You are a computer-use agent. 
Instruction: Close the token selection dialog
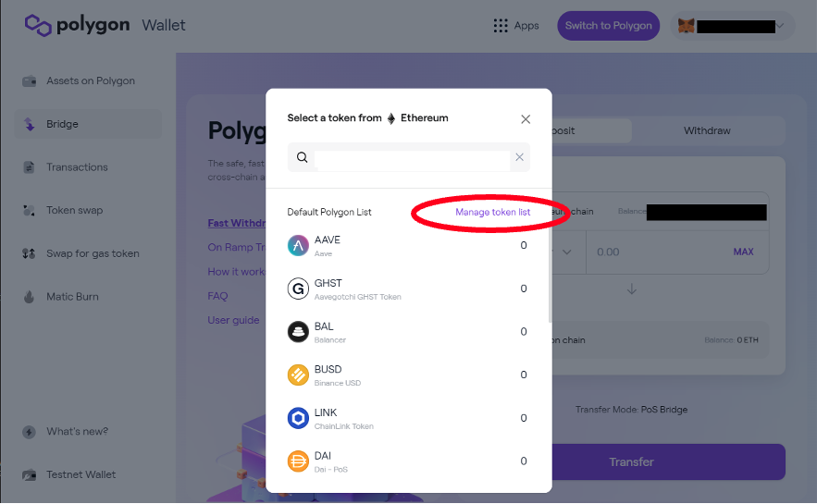click(x=526, y=119)
